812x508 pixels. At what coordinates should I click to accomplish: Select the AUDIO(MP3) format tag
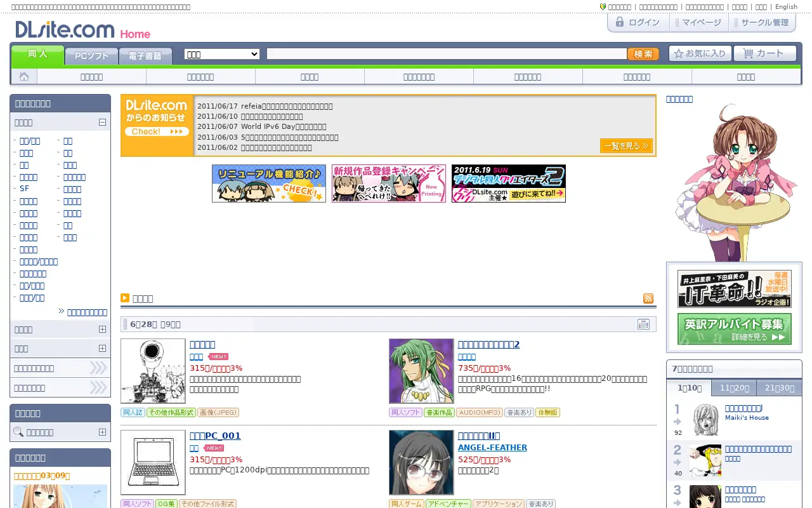coord(479,412)
